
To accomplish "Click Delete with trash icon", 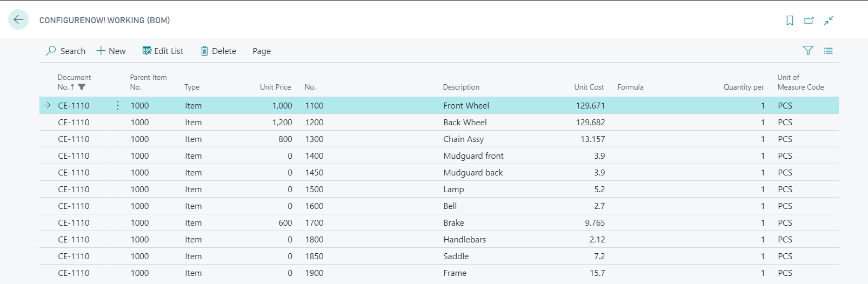I will click(218, 51).
